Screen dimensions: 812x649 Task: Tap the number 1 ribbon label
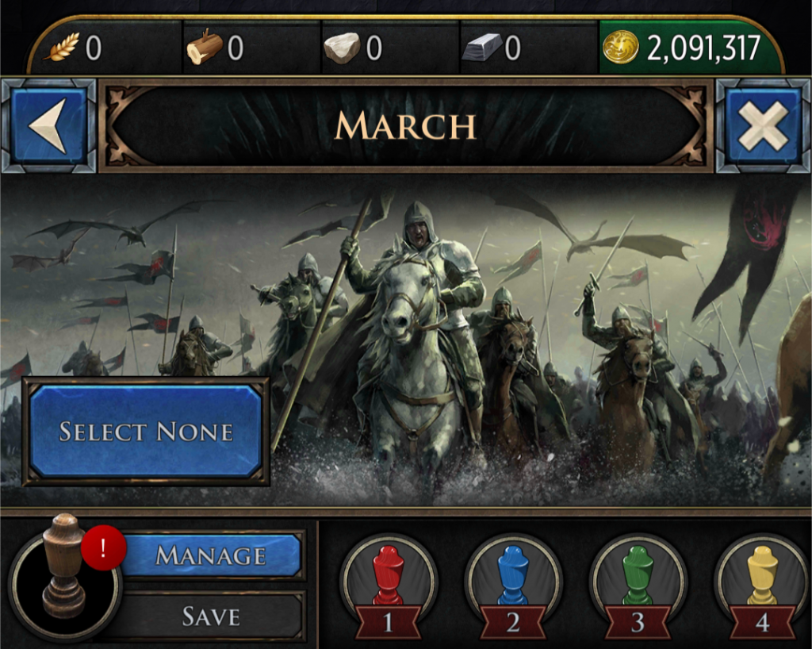388,623
